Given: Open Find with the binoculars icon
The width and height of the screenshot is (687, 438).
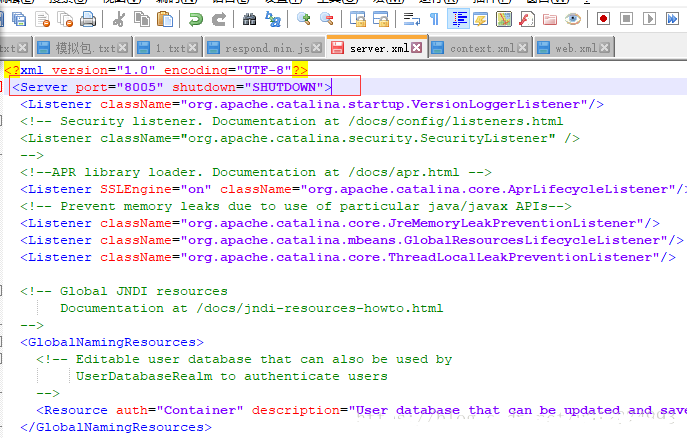Looking at the screenshot, I should pos(249,19).
